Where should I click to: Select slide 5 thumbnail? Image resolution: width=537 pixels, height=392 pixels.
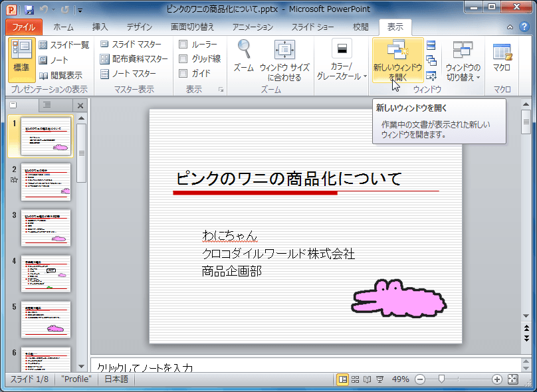[46, 320]
